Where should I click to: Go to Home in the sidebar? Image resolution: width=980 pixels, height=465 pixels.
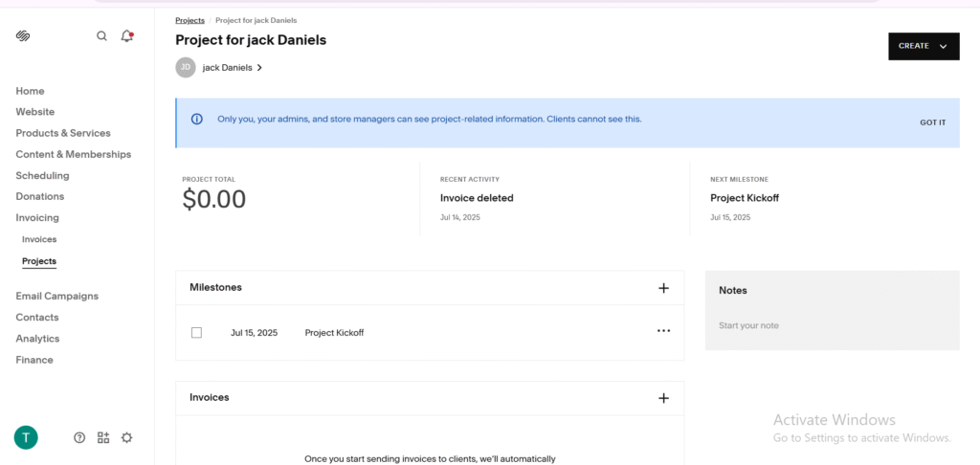click(x=30, y=91)
